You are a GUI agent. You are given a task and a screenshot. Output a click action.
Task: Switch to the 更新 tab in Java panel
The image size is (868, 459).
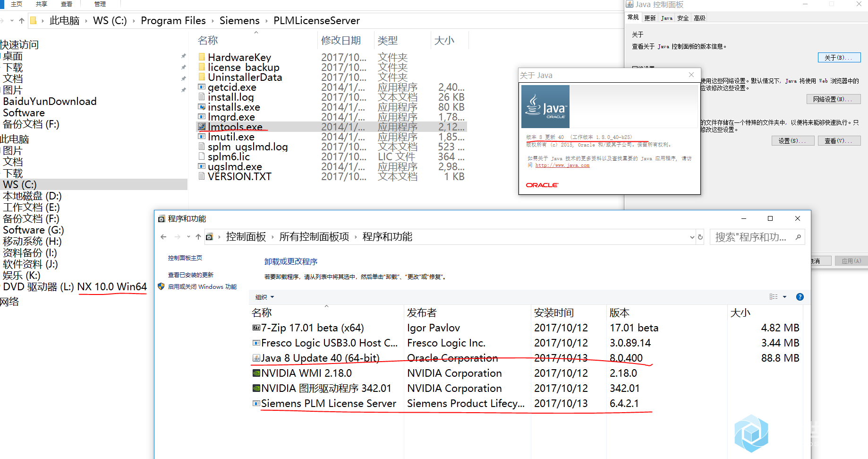[650, 18]
